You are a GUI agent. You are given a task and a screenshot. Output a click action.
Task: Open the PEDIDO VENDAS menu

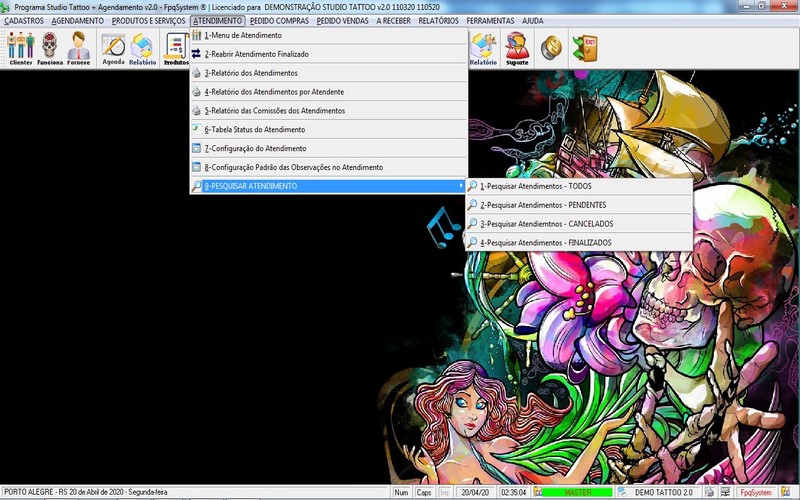[342, 21]
